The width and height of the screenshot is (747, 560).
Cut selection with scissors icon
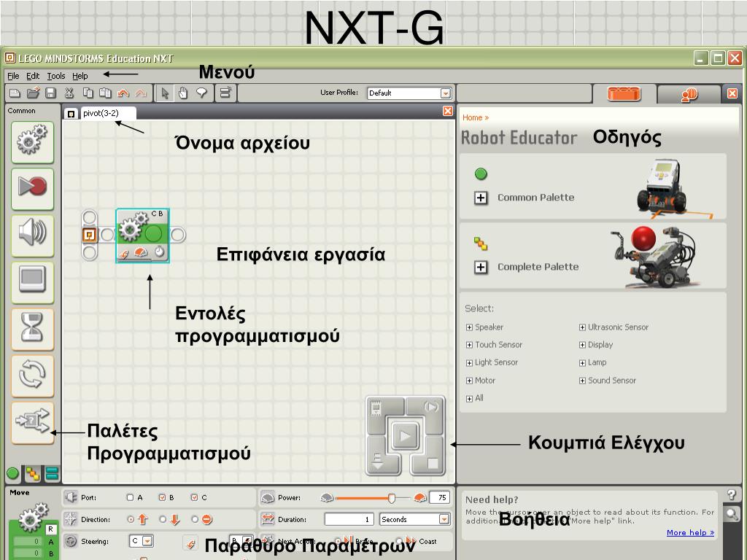point(69,93)
